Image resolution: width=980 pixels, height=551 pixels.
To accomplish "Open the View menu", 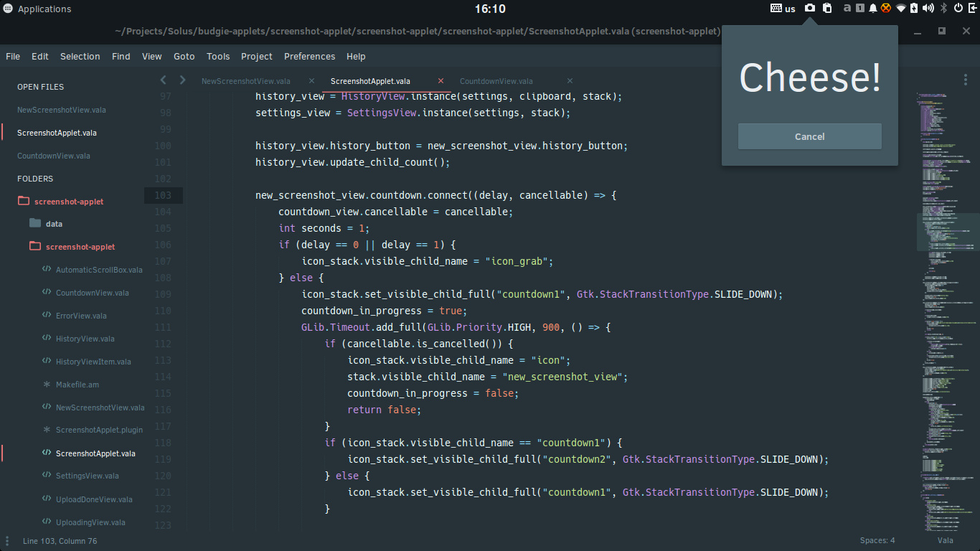I will (x=152, y=56).
